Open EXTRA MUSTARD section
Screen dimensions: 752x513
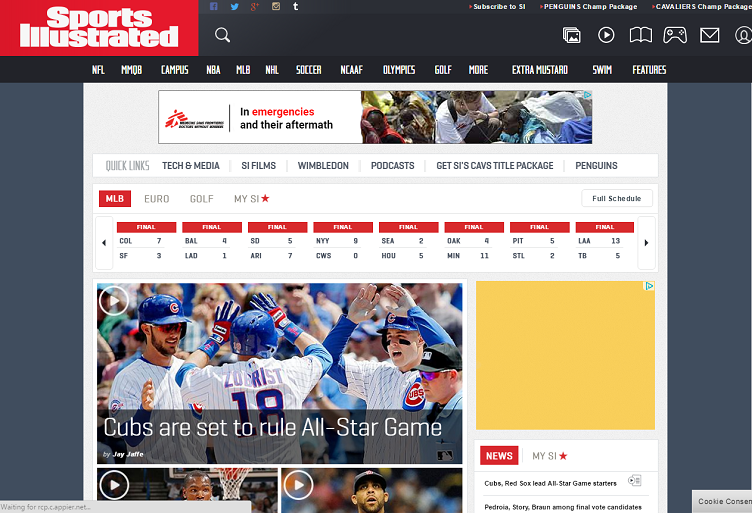(x=540, y=70)
